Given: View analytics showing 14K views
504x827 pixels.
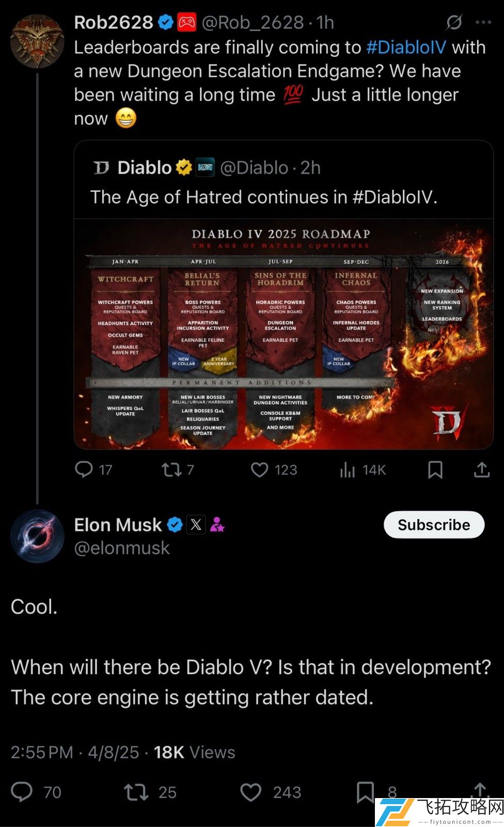Looking at the screenshot, I should pos(363,470).
